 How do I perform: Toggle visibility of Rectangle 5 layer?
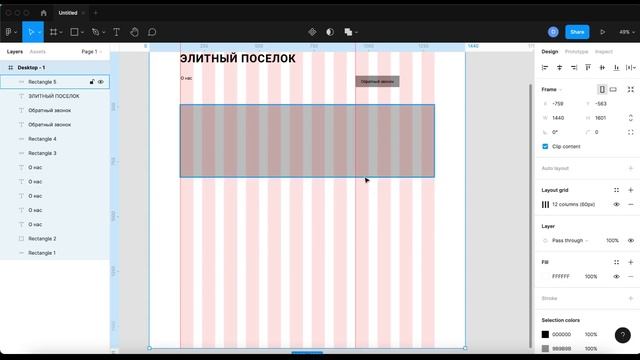(101, 82)
